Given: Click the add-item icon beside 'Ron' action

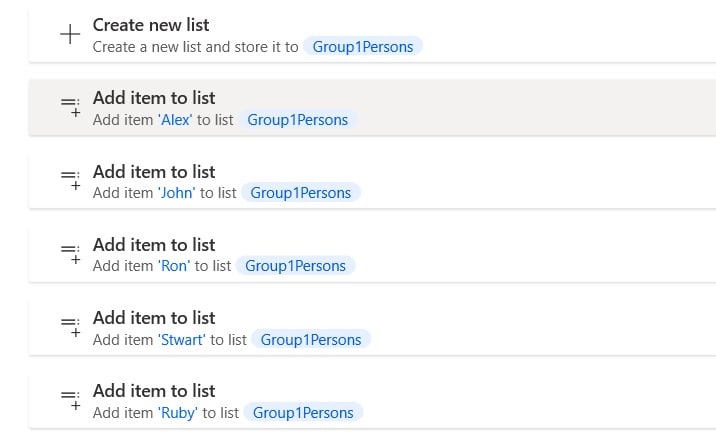Looking at the screenshot, I should pos(71,253).
